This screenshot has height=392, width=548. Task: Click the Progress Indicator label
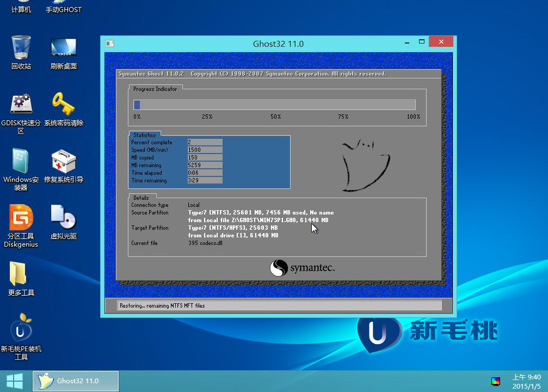click(x=155, y=89)
